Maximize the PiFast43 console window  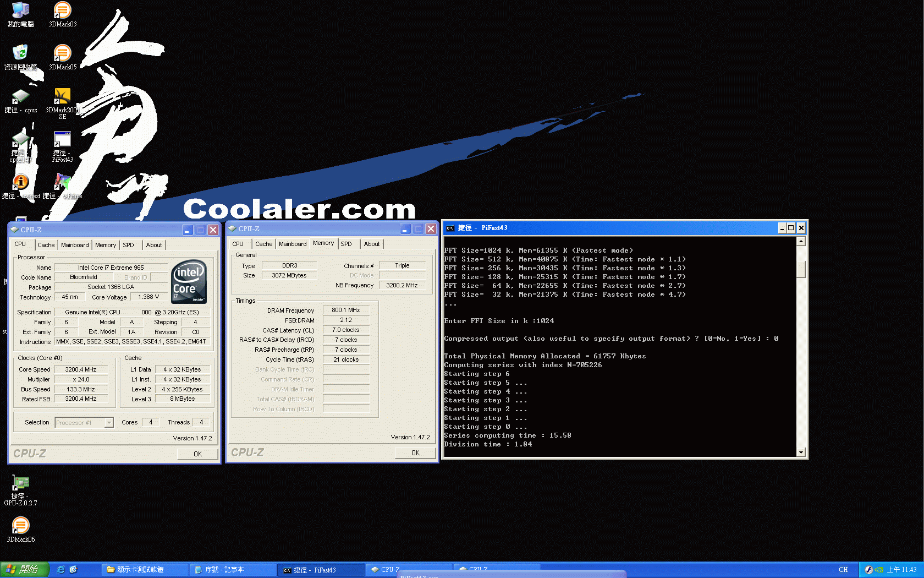tap(791, 228)
